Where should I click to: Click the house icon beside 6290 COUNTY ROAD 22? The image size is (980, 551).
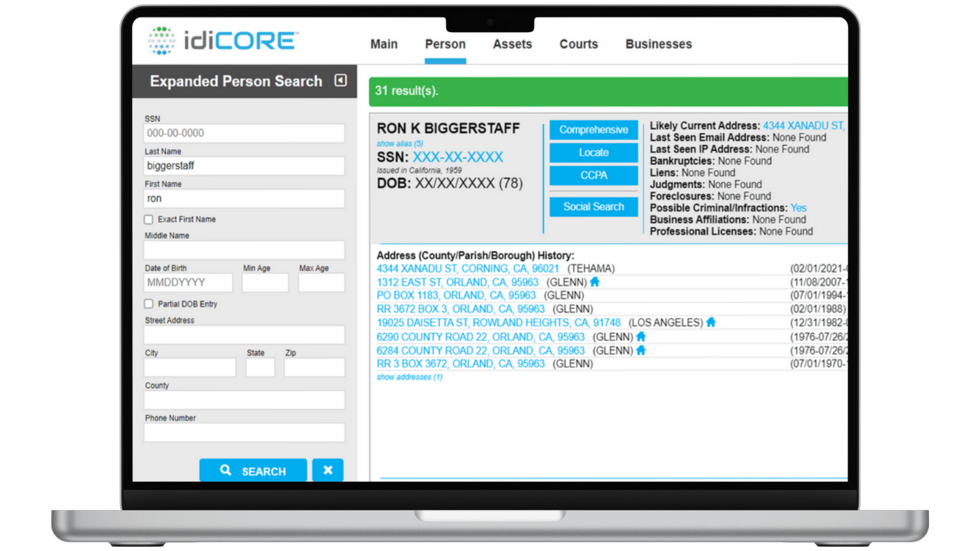[x=640, y=336]
